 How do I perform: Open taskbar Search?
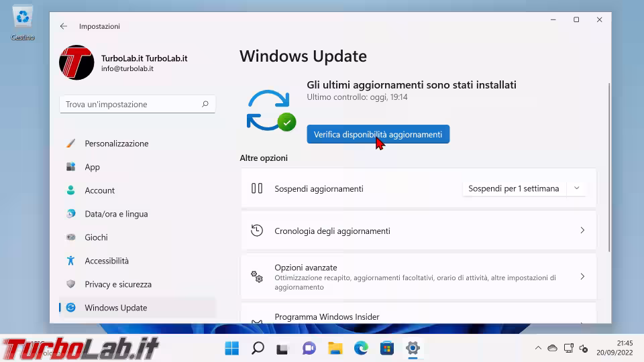pyautogui.click(x=258, y=348)
